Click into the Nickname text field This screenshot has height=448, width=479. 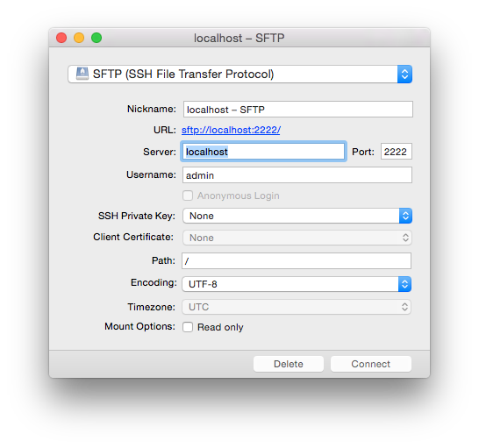click(x=298, y=110)
